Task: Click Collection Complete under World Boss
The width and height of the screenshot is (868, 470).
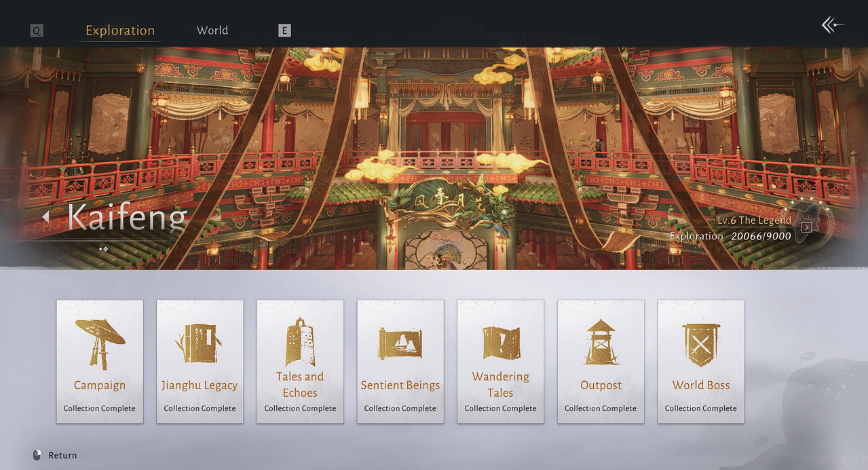Action: [x=701, y=408]
